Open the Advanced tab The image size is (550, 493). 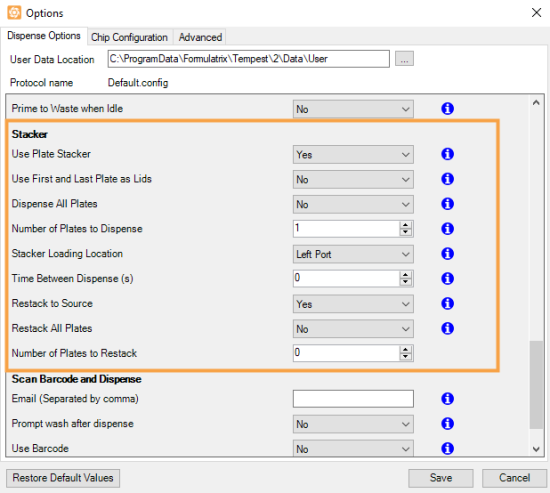pos(200,37)
